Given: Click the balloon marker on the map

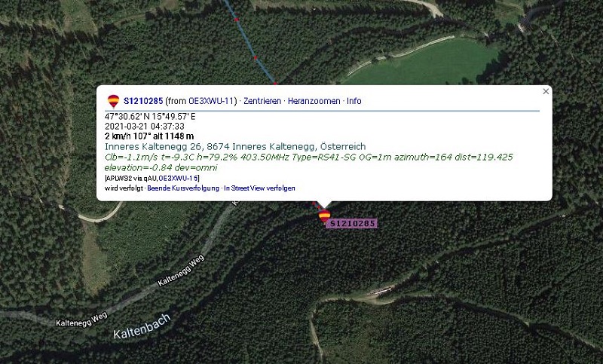Looking at the screenshot, I should [325, 216].
